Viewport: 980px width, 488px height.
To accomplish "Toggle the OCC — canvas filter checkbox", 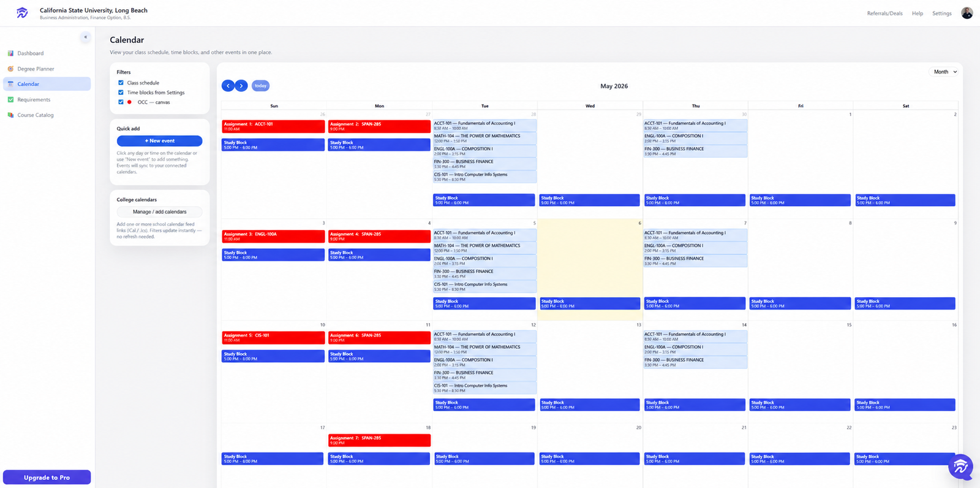I will pos(121,102).
